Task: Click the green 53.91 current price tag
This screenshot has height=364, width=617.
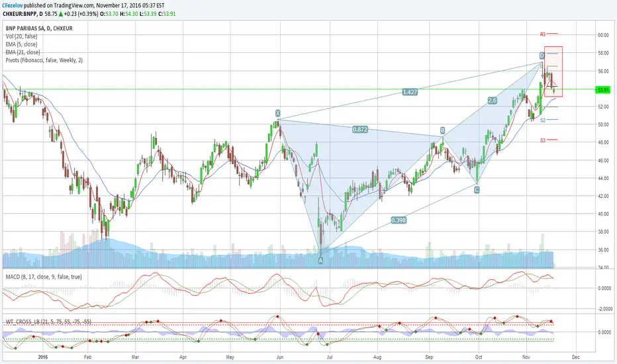Action: pyautogui.click(x=603, y=90)
